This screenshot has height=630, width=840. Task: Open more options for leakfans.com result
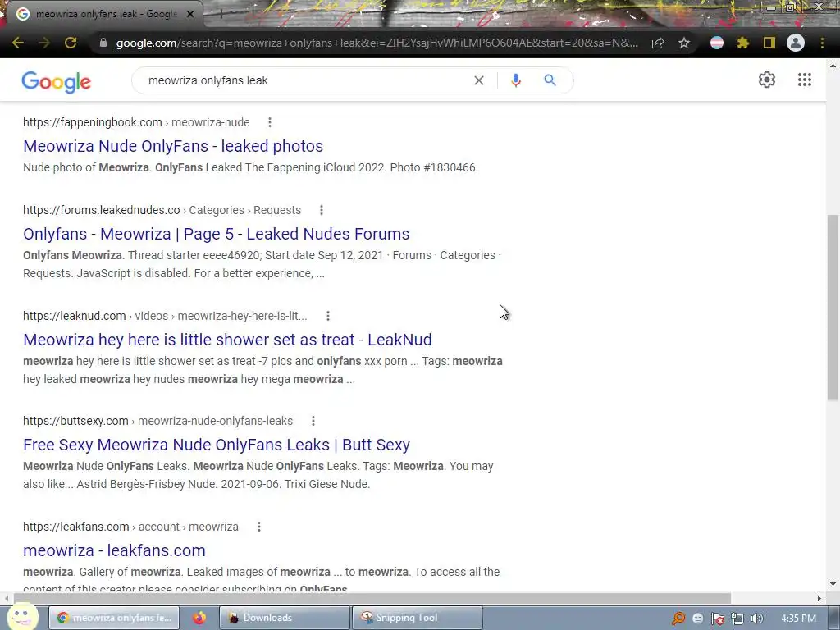(x=259, y=527)
